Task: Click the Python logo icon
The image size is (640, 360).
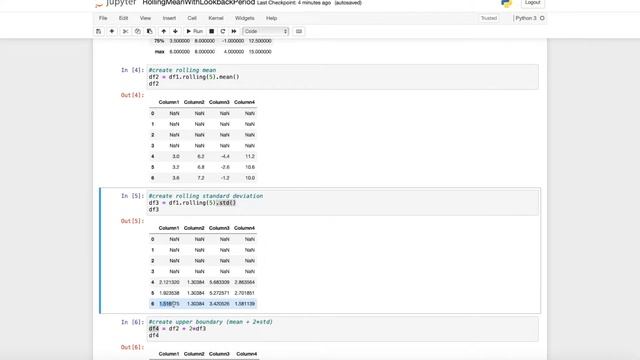Action: click(506, 3)
